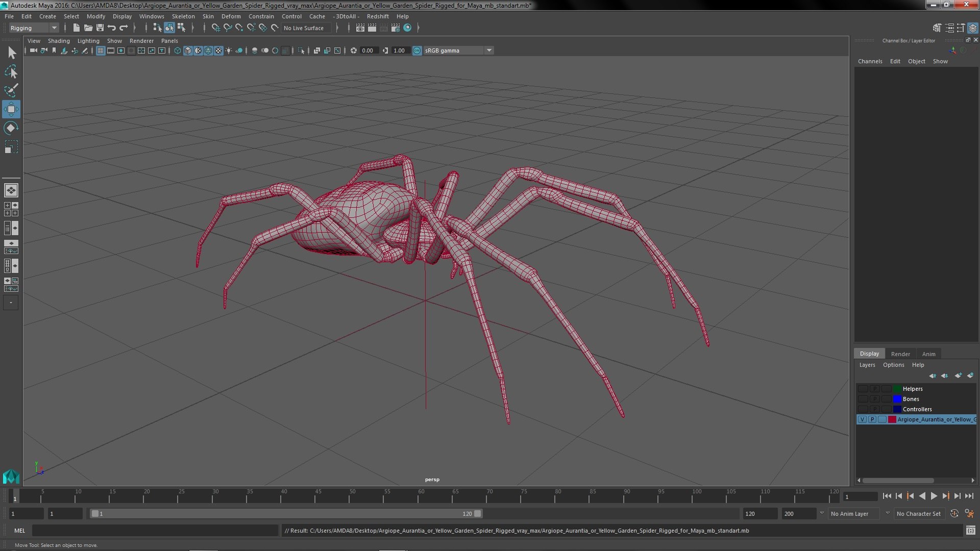Open the Skin menu
This screenshot has width=980, height=551.
[x=208, y=16]
